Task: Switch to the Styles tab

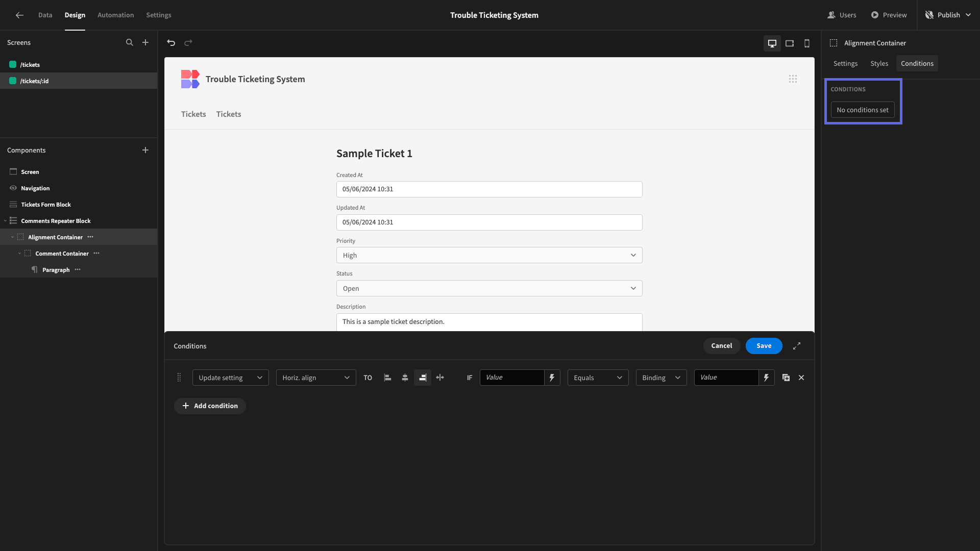Action: click(x=879, y=64)
